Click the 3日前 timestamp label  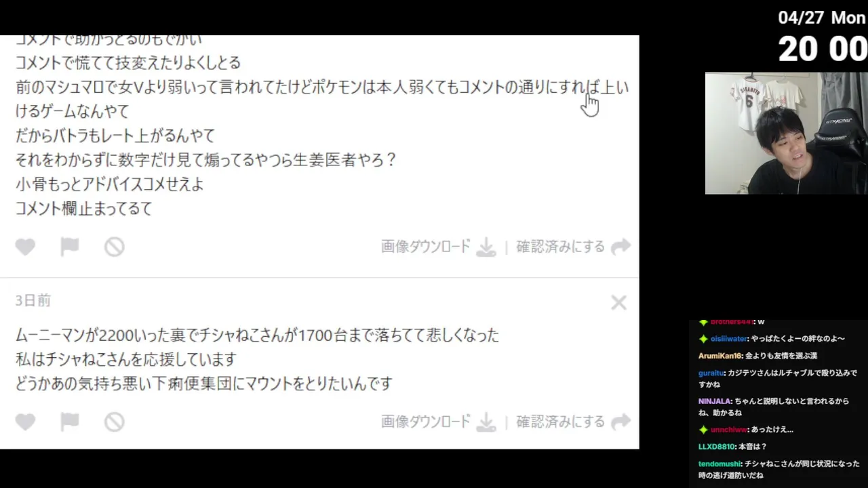tap(33, 300)
